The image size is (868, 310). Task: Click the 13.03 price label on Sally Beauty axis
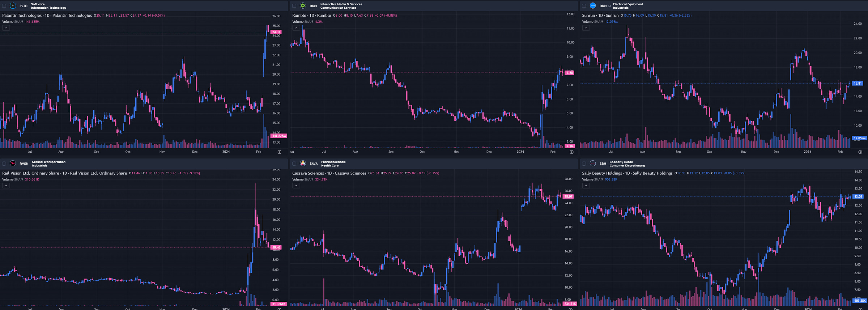pyautogui.click(x=858, y=197)
